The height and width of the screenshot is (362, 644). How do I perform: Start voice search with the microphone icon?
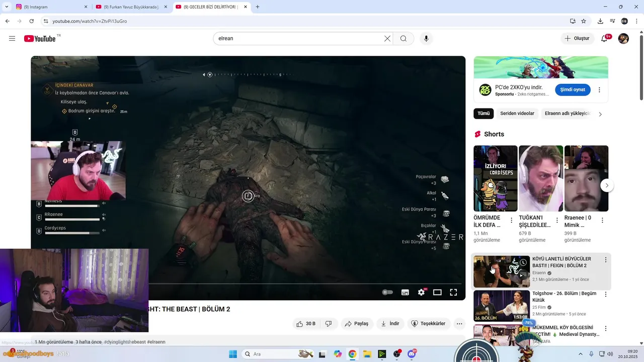point(426,39)
